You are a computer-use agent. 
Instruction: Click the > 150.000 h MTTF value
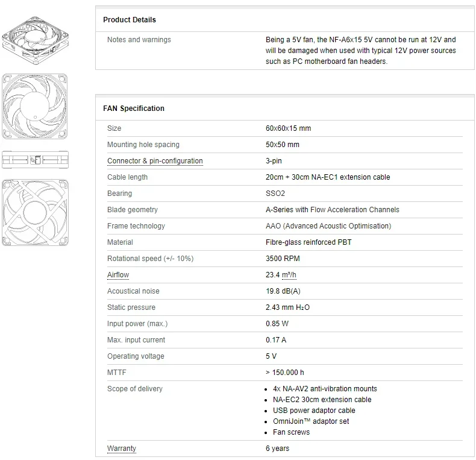285,373
